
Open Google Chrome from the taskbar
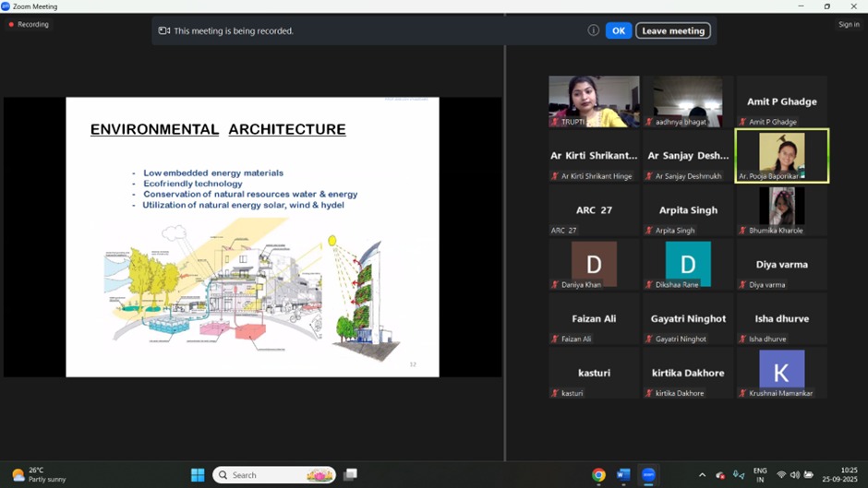click(598, 475)
